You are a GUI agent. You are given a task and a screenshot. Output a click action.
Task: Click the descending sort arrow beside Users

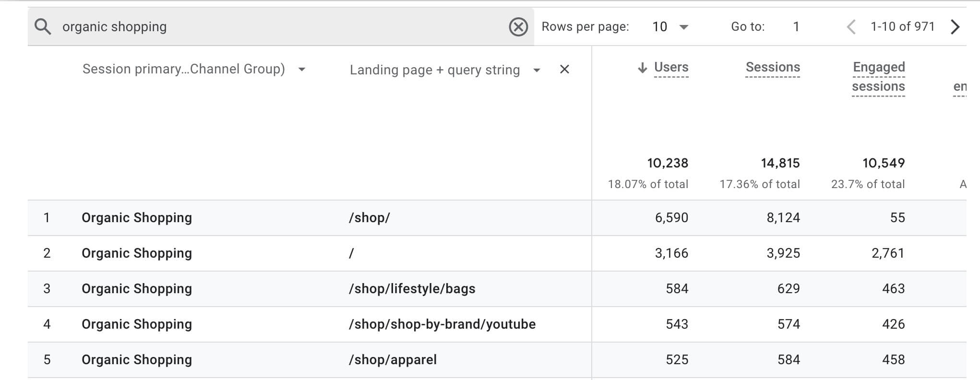click(643, 68)
